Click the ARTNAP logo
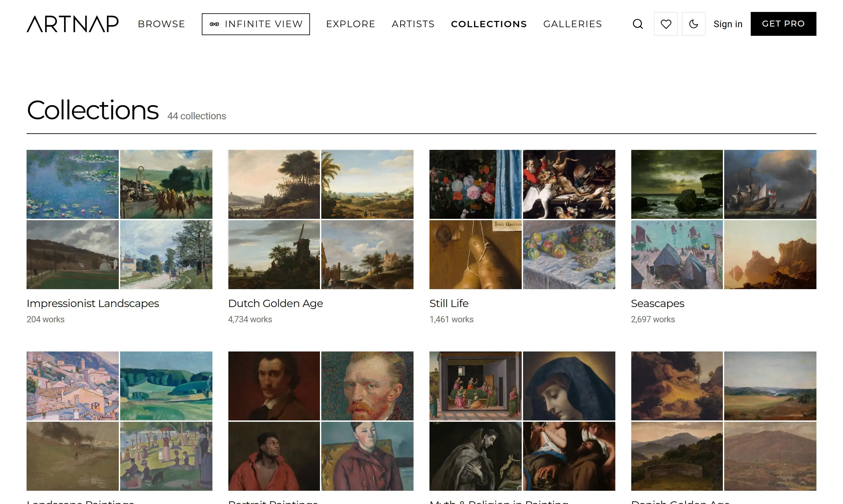Image resolution: width=843 pixels, height=504 pixels. point(73,24)
